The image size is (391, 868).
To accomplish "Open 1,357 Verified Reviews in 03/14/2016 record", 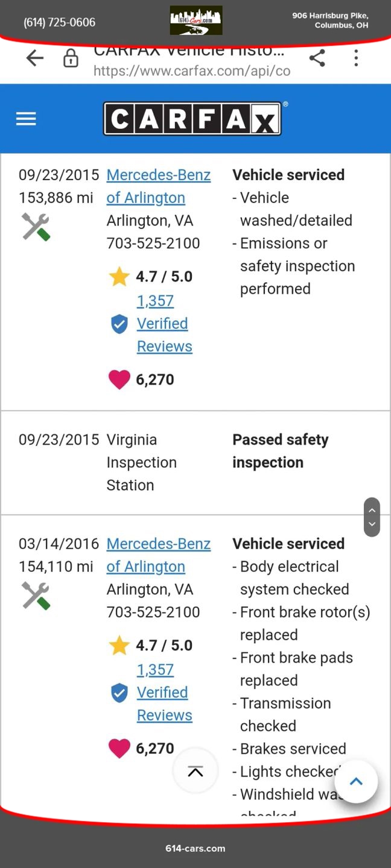I will tap(164, 693).
